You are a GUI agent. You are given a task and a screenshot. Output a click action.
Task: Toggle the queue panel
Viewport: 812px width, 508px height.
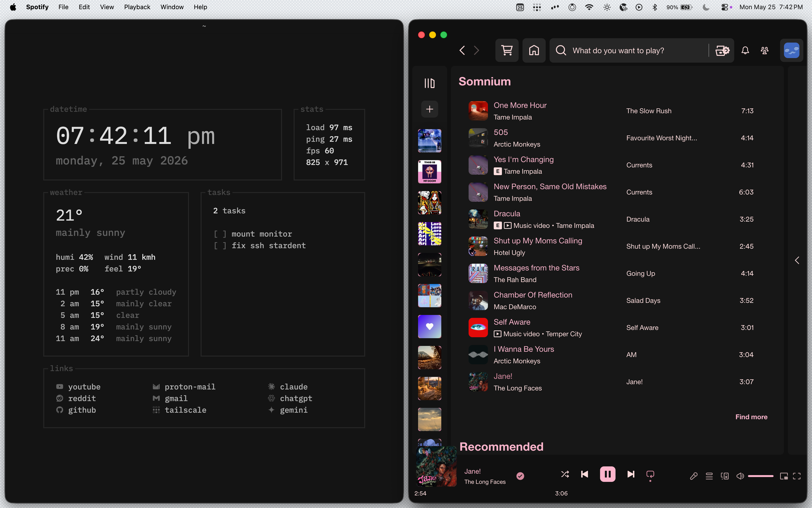point(709,476)
